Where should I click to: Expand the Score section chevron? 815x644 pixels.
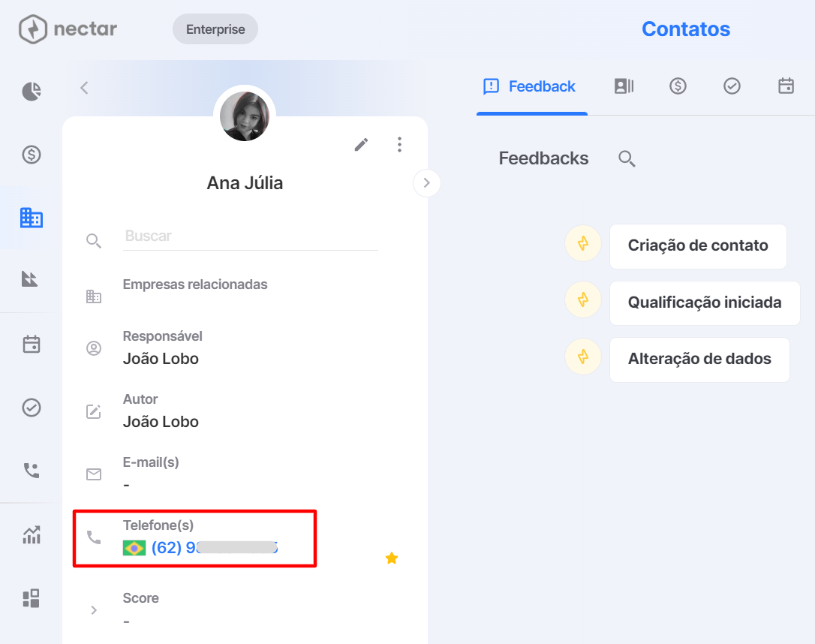click(94, 610)
